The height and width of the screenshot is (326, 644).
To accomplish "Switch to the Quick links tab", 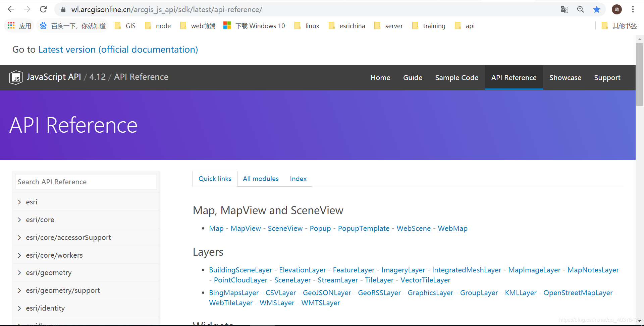I will coord(215,179).
